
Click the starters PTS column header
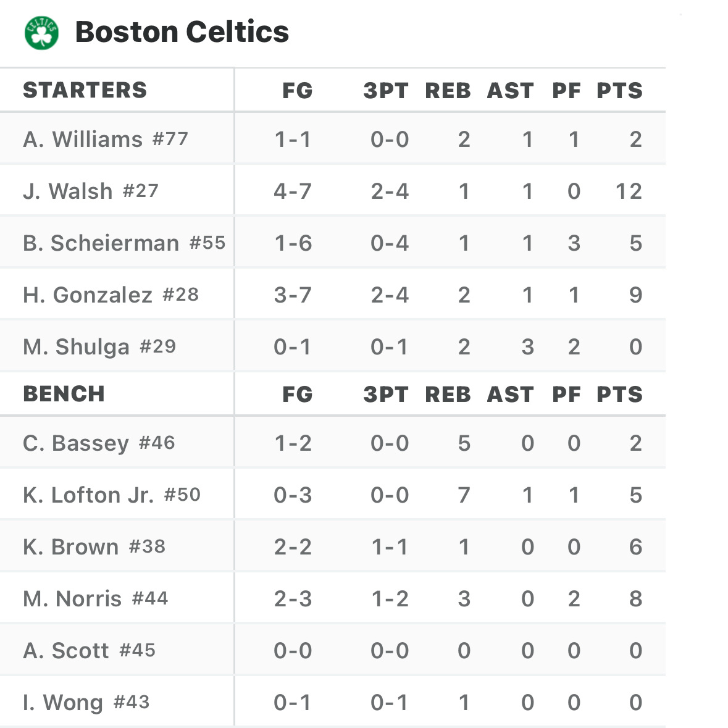tap(619, 91)
